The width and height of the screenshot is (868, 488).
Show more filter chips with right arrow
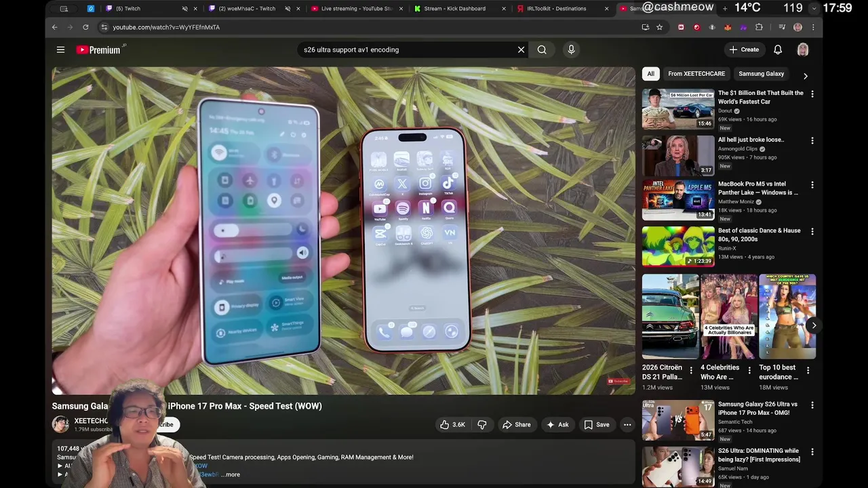pyautogui.click(x=805, y=76)
